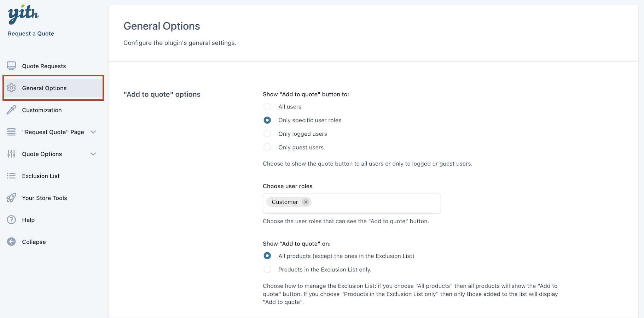Remove the Customer role tag
This screenshot has height=318, width=644.
click(x=306, y=202)
